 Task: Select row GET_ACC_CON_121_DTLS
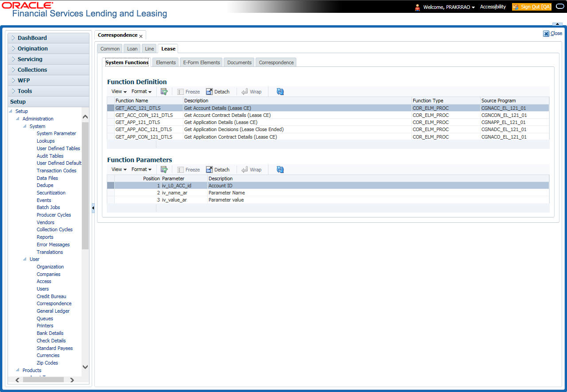click(x=328, y=115)
